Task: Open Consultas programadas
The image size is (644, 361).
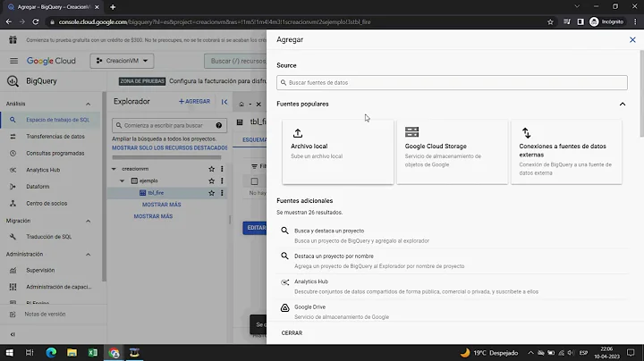Action: coord(50,154)
